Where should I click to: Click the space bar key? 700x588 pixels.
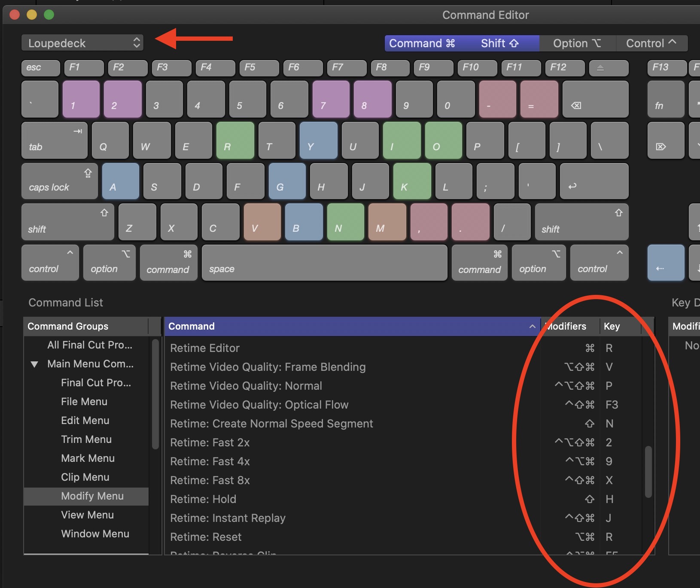[x=324, y=263]
